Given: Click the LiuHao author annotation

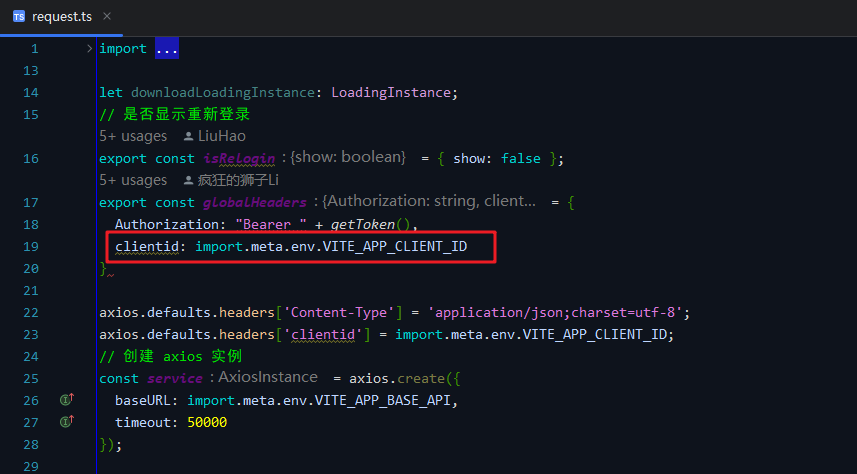Looking at the screenshot, I should (x=221, y=136).
